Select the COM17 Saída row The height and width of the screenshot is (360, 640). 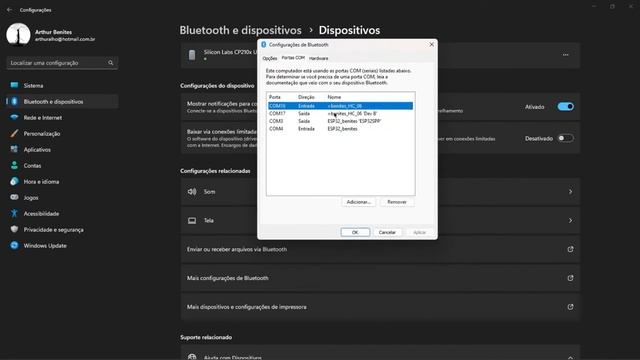(340, 113)
